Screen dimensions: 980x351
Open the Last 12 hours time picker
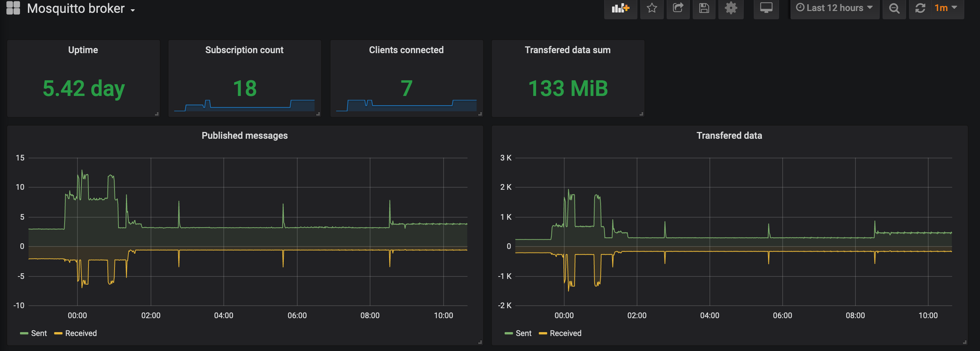click(x=835, y=8)
